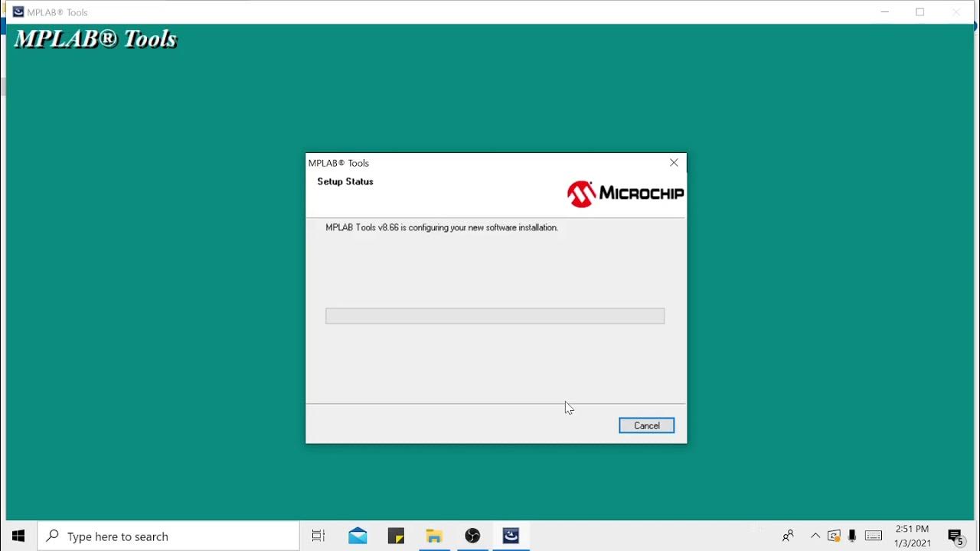Viewport: 980px width, 551px height.
Task: Open File Explorer from the taskbar
Action: [x=434, y=536]
